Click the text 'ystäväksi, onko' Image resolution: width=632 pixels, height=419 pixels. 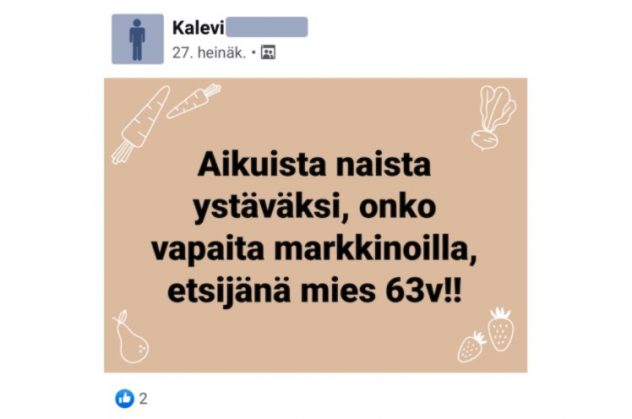[x=315, y=208]
